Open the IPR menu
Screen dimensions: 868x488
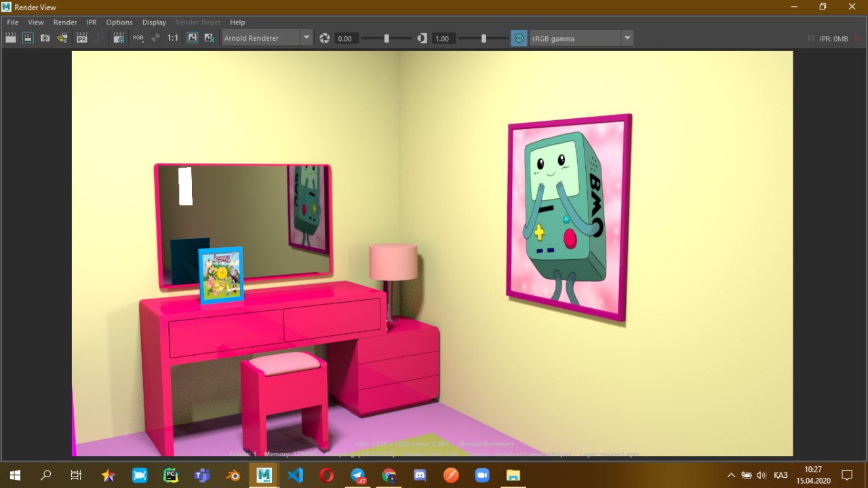click(92, 22)
